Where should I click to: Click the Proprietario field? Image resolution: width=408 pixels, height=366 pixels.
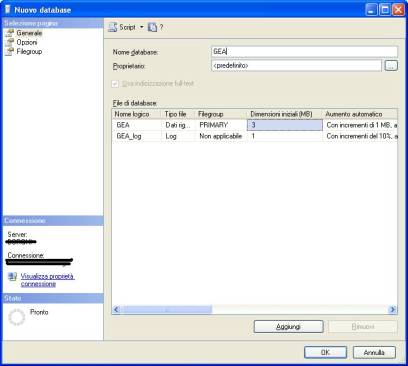296,66
